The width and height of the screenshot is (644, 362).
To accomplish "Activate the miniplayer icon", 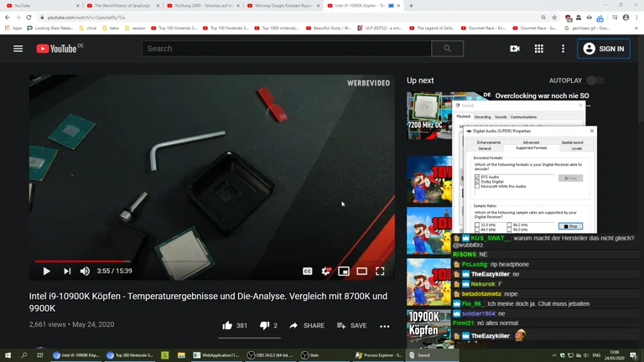I will point(344,271).
